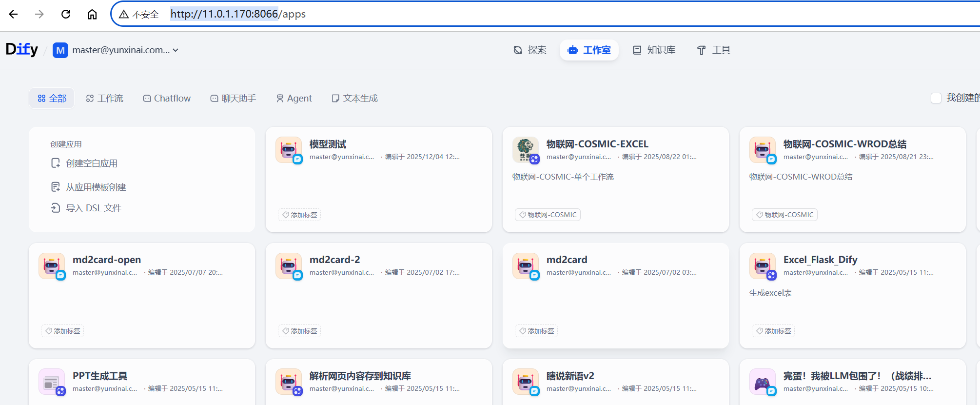Click the 模型测试 robot app icon
Image resolution: width=980 pixels, height=405 pixels.
(288, 150)
